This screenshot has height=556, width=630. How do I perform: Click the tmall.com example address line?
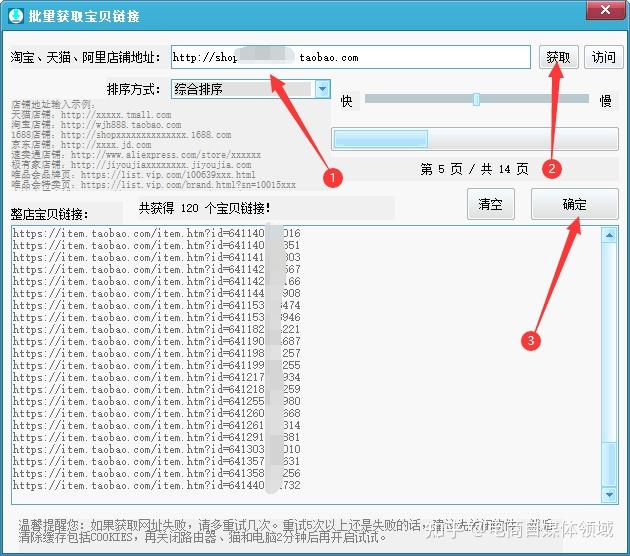(91, 115)
